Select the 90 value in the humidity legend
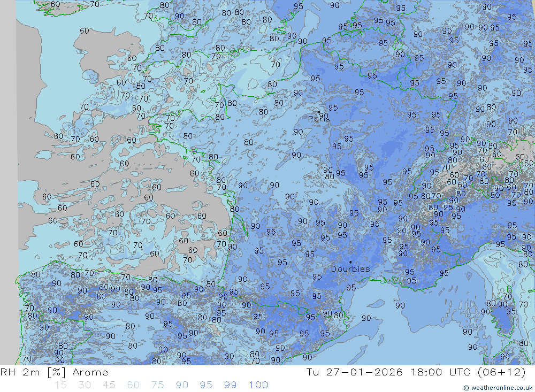This screenshot has height=392, width=535. (182, 385)
